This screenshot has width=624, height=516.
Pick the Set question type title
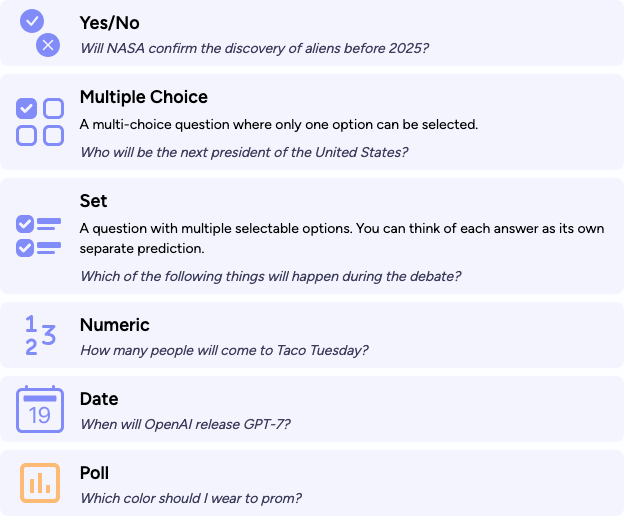(93, 201)
